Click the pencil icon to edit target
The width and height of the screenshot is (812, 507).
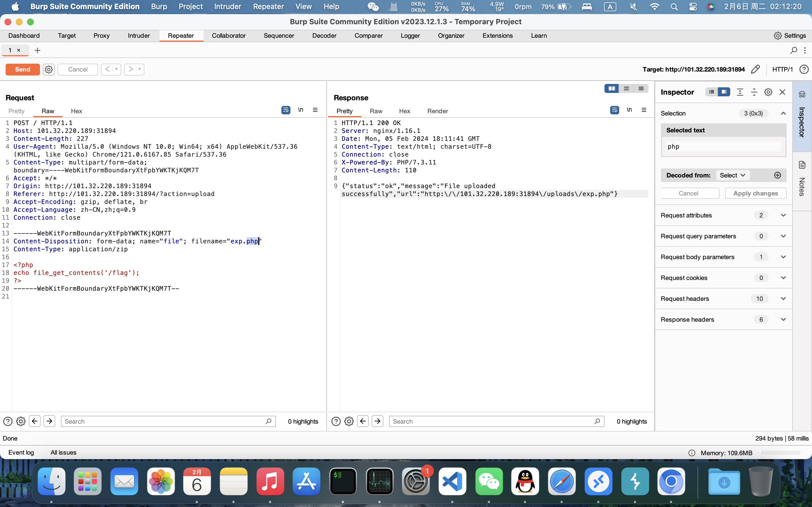[755, 69]
